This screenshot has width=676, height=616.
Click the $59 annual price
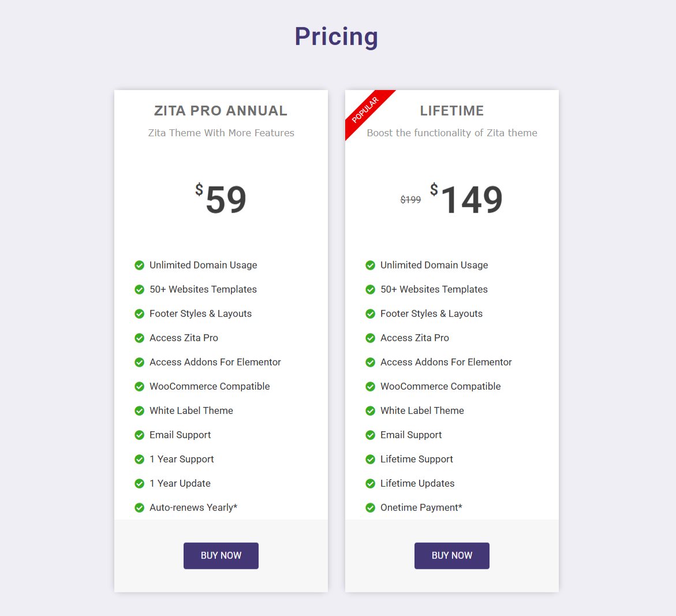coord(221,199)
